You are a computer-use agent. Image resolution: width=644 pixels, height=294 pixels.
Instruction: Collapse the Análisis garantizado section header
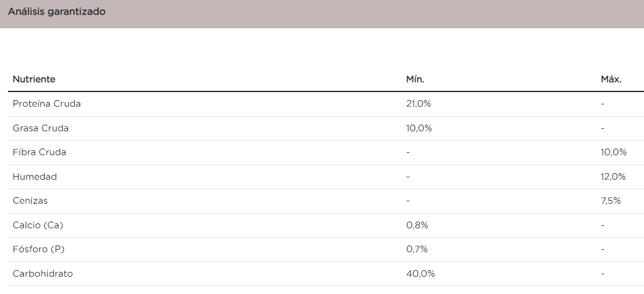pos(56,12)
